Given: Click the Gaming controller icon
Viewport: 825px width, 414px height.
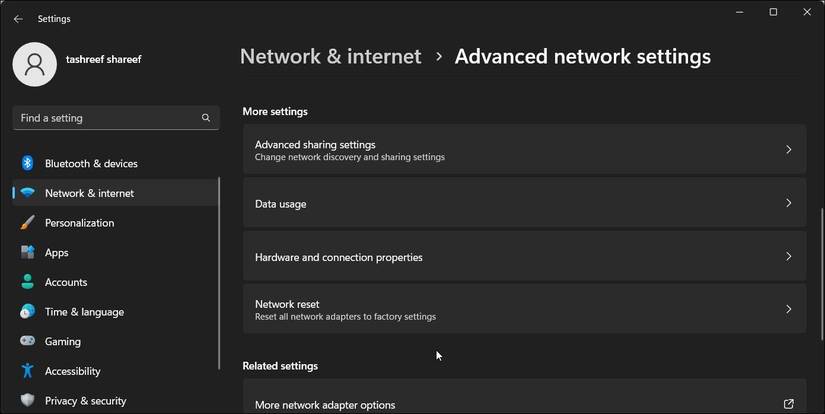Looking at the screenshot, I should tap(28, 341).
